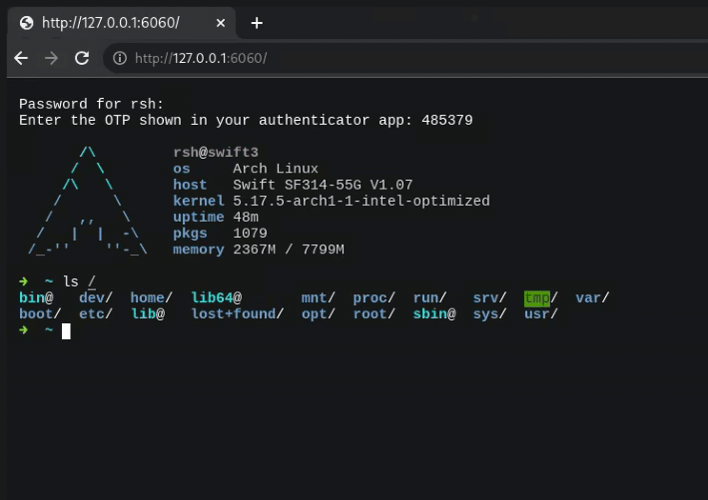Click 'run/' directory entry
This screenshot has width=708, height=500.
coord(430,298)
